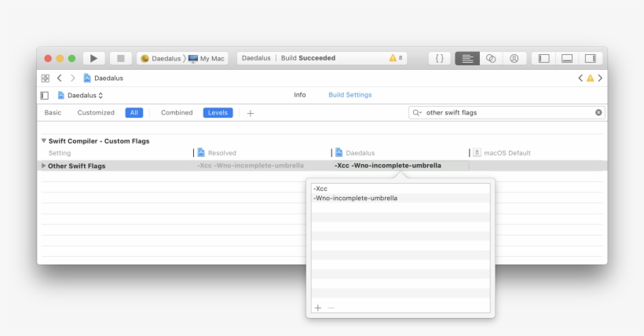Select the -Wno-incomplete-umbrella entry in popover
The width and height of the screenshot is (644, 336).
401,198
